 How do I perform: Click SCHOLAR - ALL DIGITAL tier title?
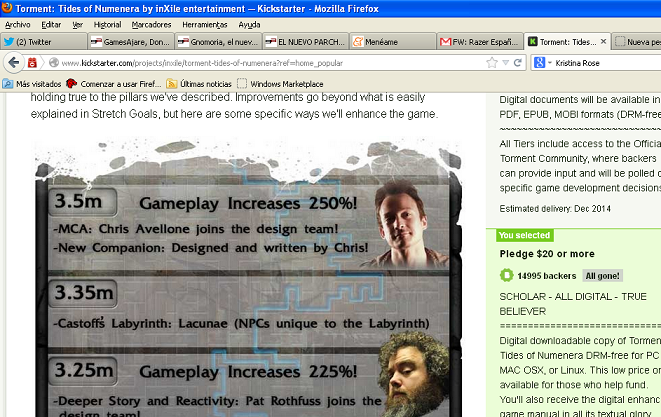pyautogui.click(x=573, y=304)
